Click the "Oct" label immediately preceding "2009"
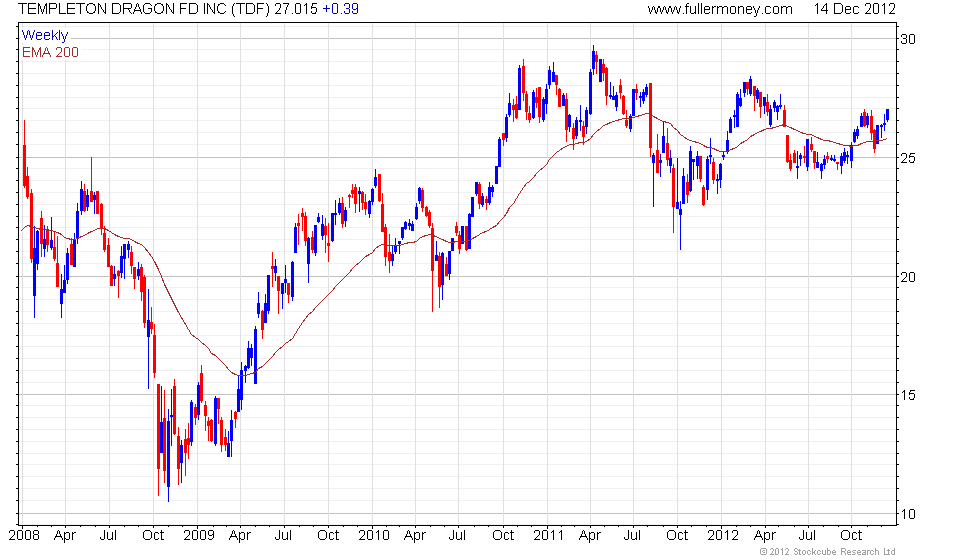This screenshot has width=980, height=560. [153, 536]
